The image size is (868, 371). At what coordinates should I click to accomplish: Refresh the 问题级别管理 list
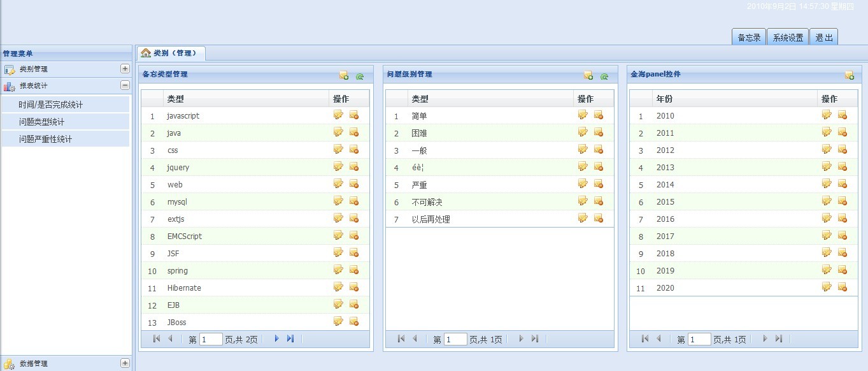604,76
